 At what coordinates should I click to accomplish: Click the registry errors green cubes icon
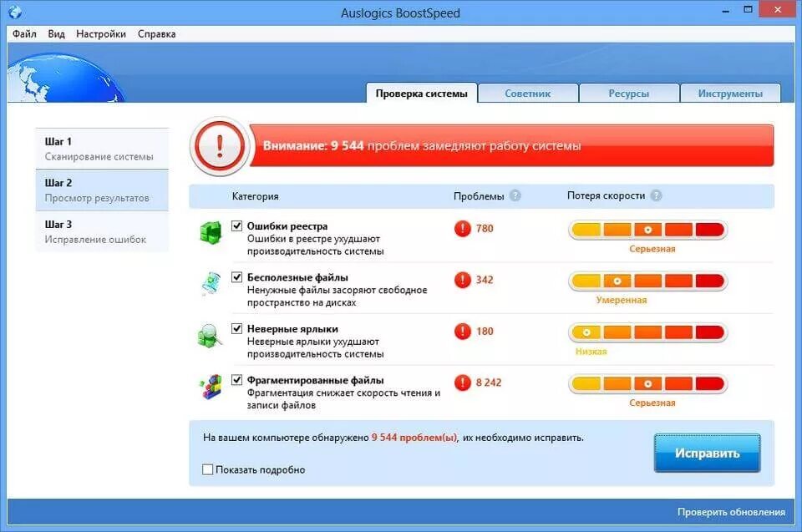pyautogui.click(x=211, y=233)
